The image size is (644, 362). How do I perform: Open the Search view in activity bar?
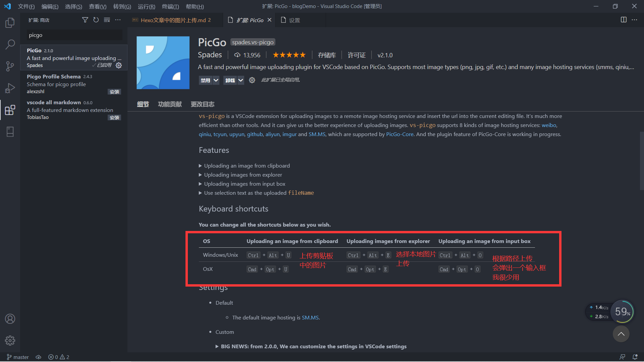point(10,44)
